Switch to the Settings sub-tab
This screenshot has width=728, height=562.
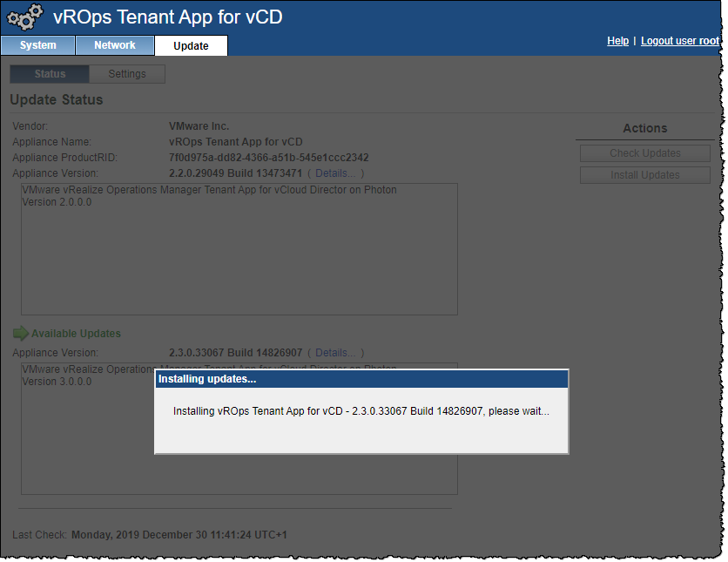(x=127, y=74)
